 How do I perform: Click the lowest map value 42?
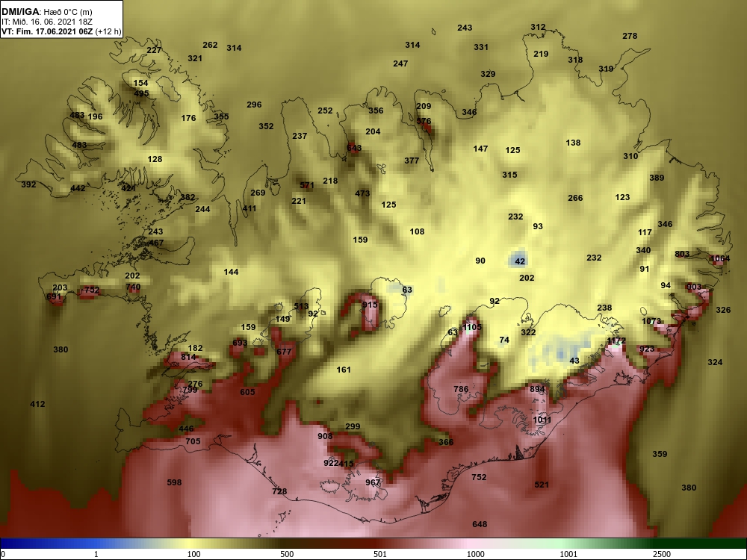click(520, 261)
